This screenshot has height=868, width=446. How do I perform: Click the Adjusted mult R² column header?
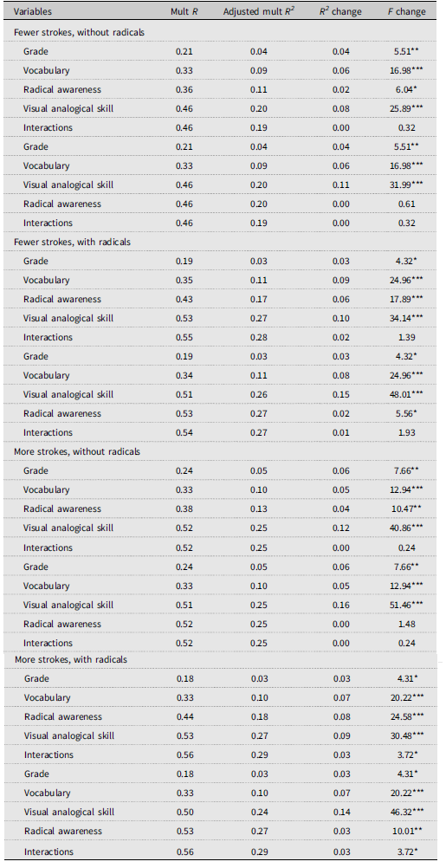click(x=258, y=11)
